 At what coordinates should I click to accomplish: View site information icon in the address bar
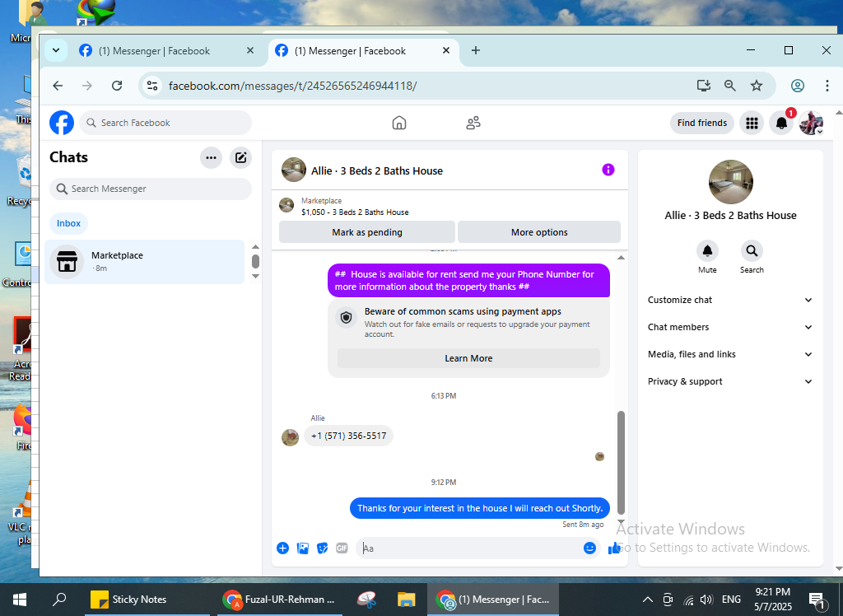click(152, 86)
